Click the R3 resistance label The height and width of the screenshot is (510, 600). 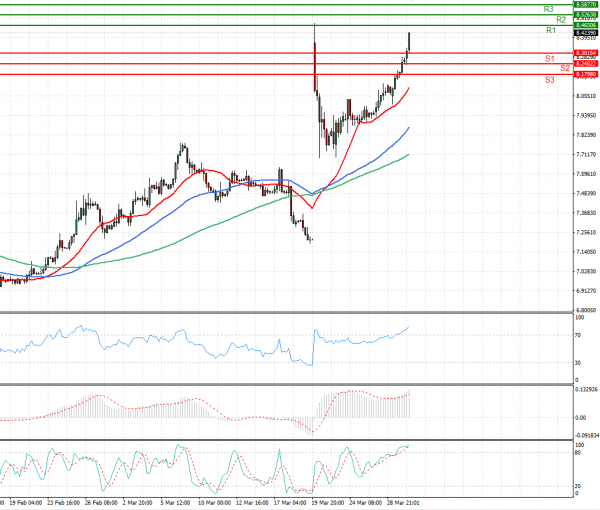tap(548, 9)
